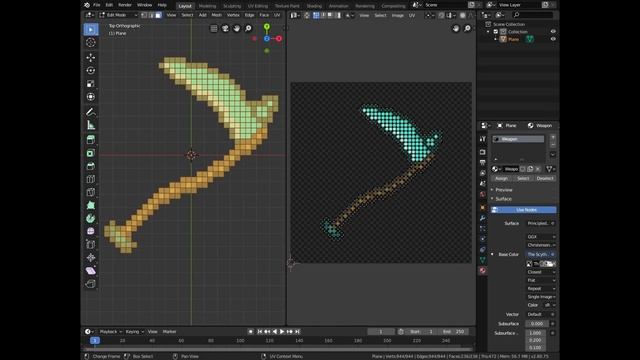Click the Assign material button
This screenshot has height=360, width=640.
502,178
